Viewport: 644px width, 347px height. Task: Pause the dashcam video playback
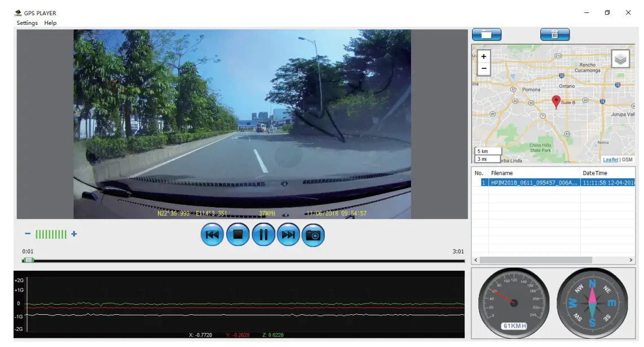coord(263,235)
